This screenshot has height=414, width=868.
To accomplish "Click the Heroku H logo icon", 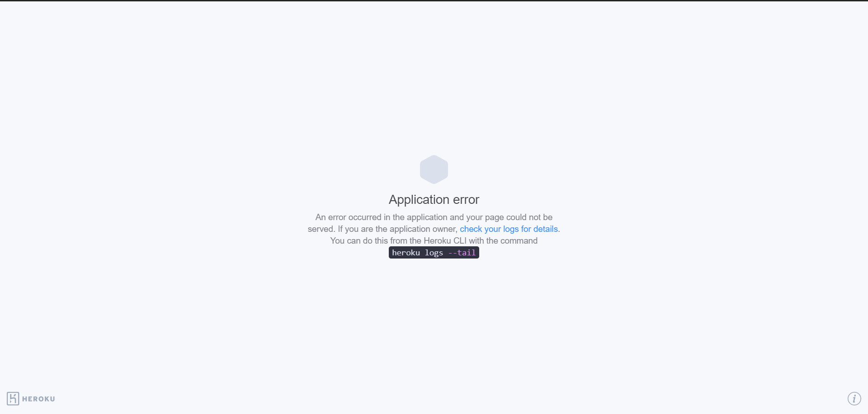I will (13, 399).
